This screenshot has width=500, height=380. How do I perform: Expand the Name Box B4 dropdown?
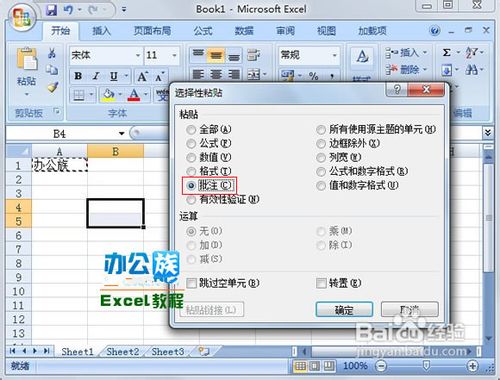(122, 134)
